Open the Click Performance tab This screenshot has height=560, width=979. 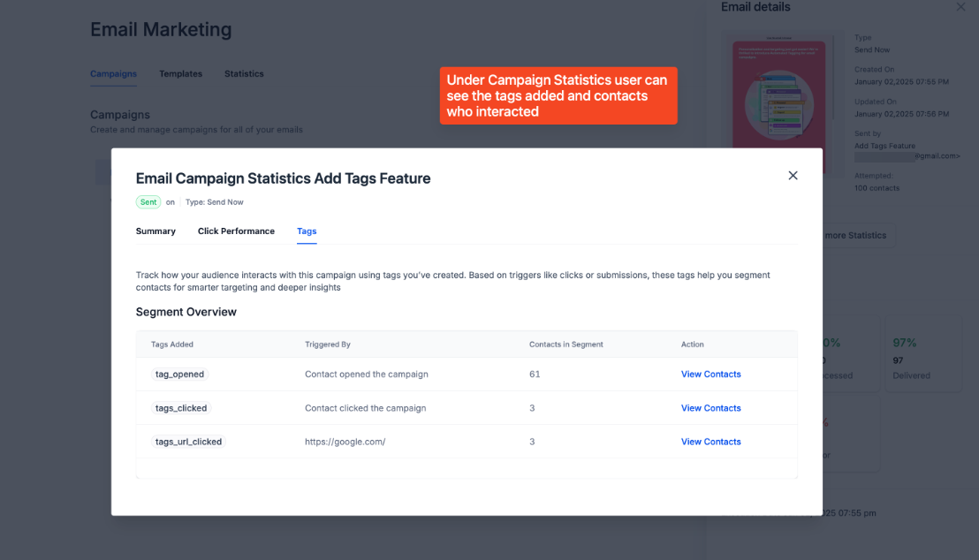[236, 231]
